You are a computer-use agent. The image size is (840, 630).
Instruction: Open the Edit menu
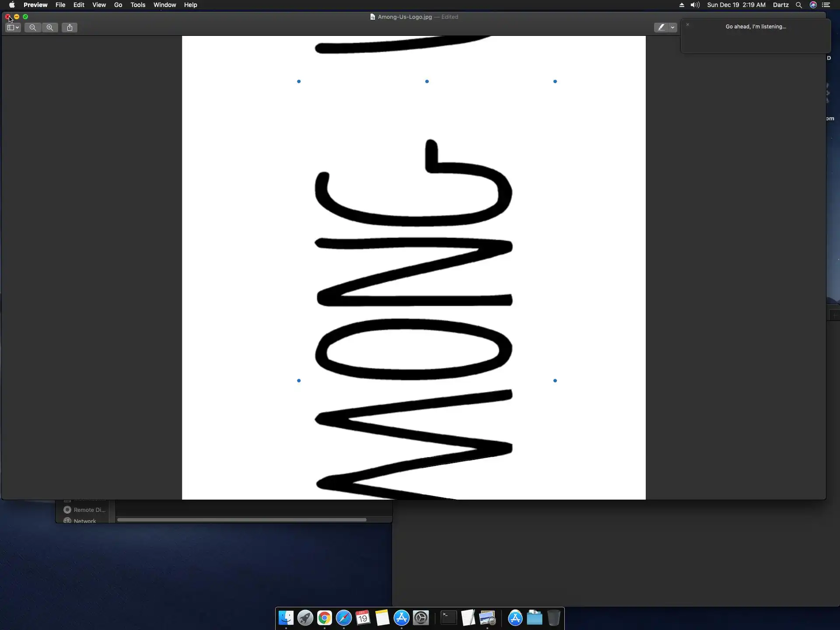coord(79,5)
